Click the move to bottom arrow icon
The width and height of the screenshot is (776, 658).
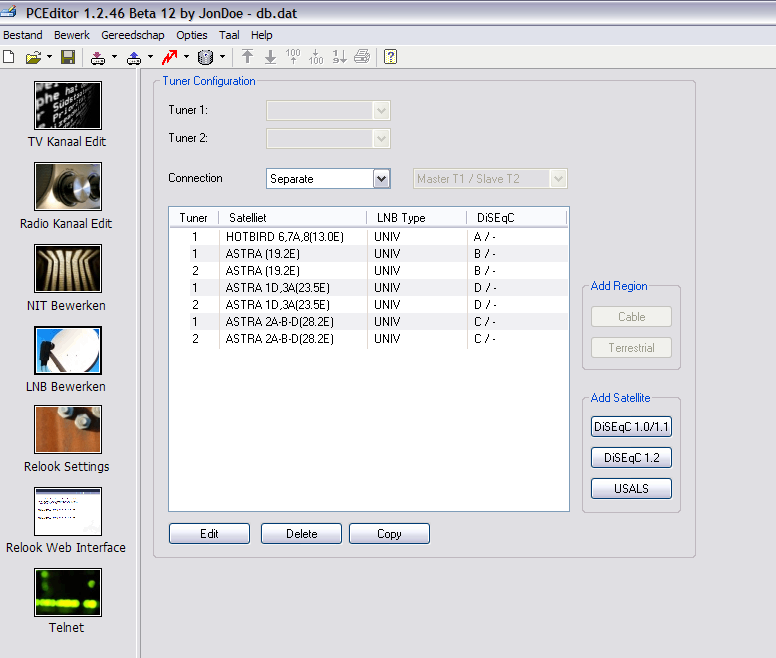coord(270,57)
